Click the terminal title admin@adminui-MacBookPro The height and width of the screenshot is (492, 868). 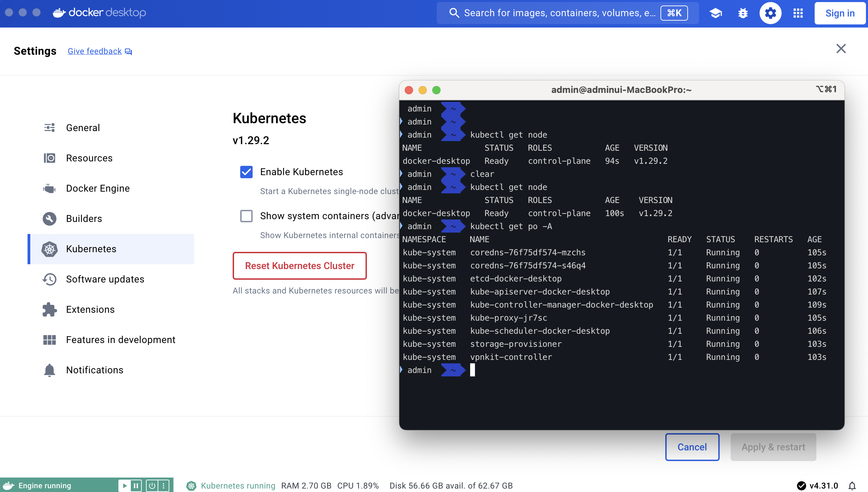click(621, 90)
